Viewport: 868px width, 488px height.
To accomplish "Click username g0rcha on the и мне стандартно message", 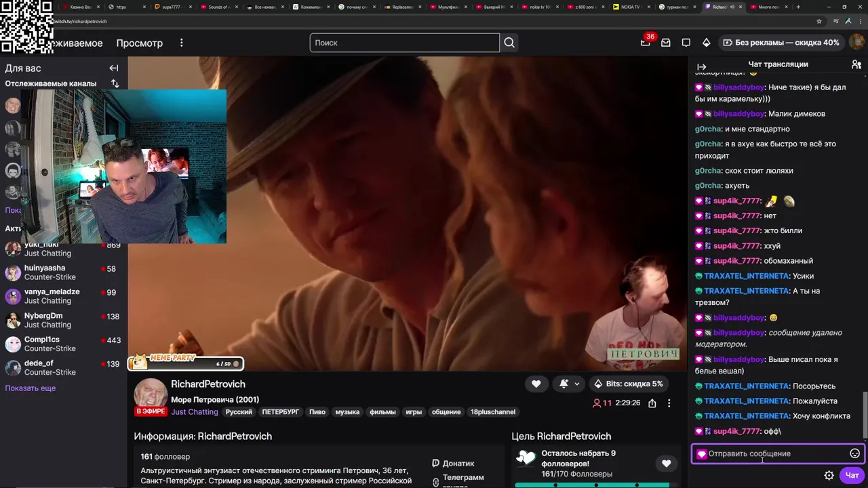I will (x=708, y=129).
